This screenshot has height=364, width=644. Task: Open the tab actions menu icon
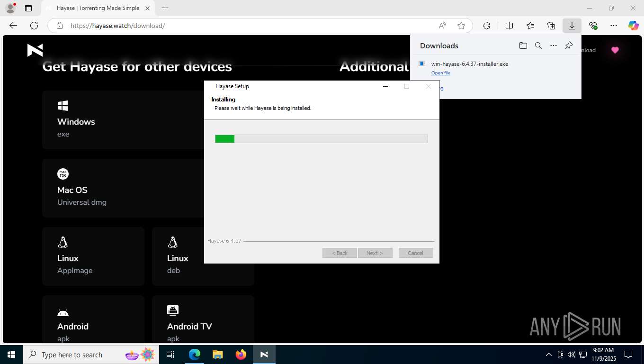(28, 8)
